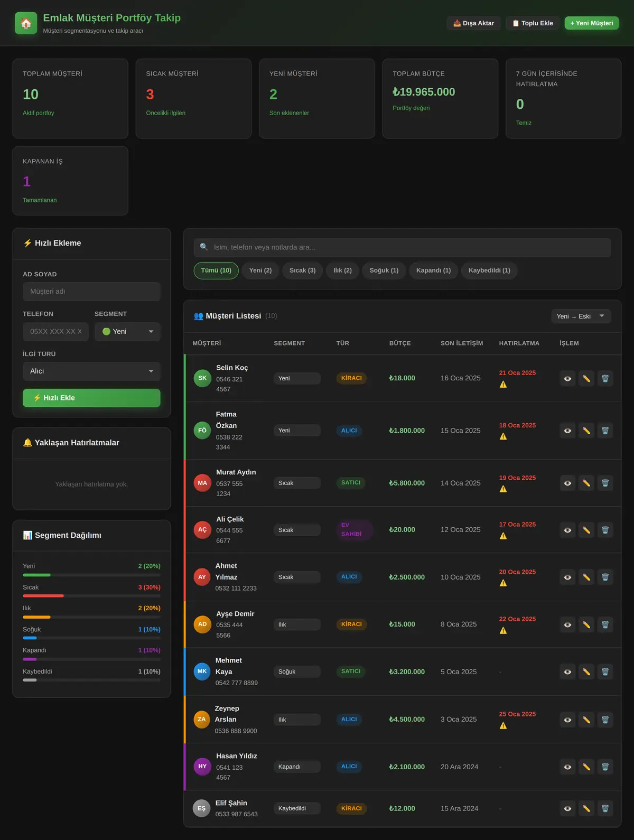Click the warning icon under 21 Oca 2025

[x=503, y=384]
